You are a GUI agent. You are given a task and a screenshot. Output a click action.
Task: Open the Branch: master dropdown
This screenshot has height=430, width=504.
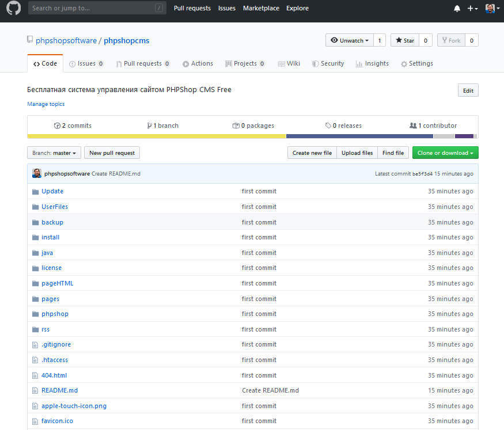[x=54, y=153]
